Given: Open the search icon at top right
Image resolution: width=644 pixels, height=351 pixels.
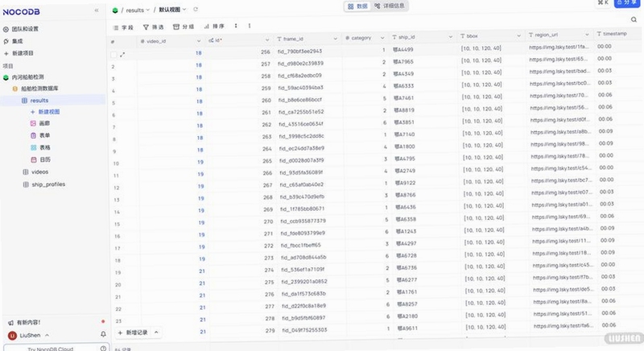Looking at the screenshot, I should coord(634,19).
